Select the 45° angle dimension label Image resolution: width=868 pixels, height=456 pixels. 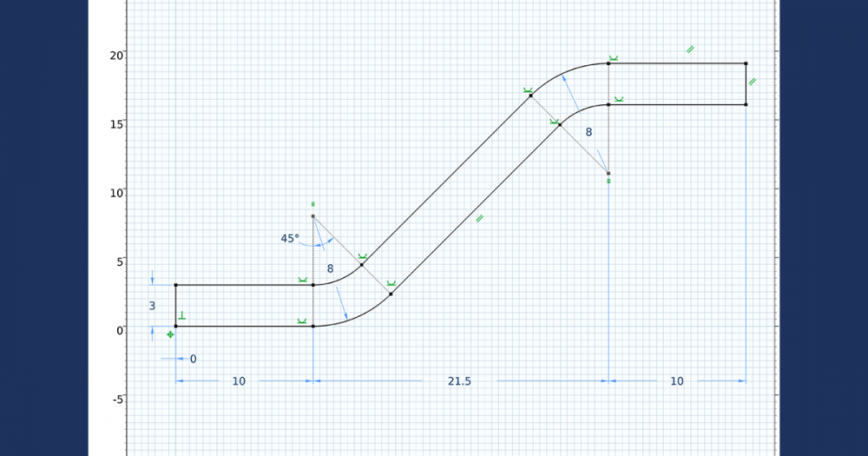point(290,238)
